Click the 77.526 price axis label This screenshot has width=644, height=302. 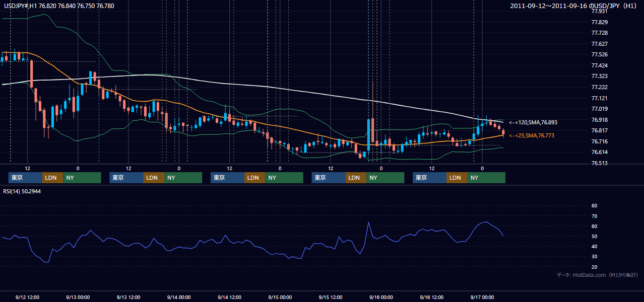tap(600, 54)
